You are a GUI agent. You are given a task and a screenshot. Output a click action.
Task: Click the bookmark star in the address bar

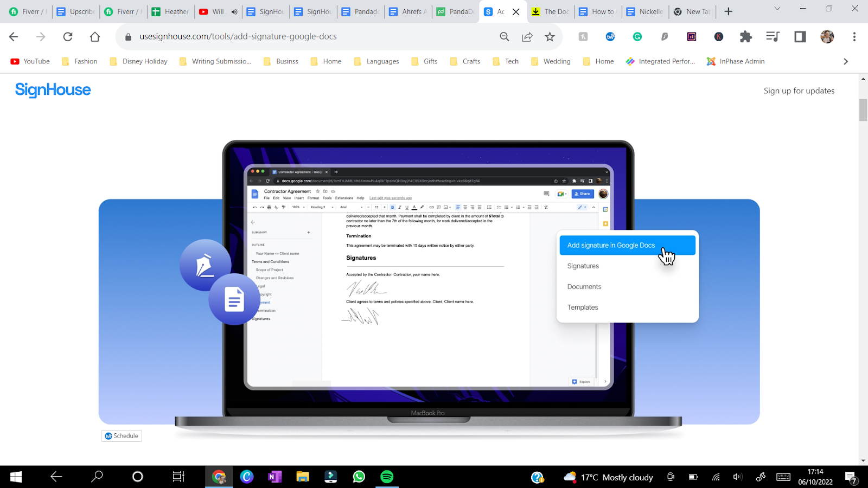[x=550, y=36]
